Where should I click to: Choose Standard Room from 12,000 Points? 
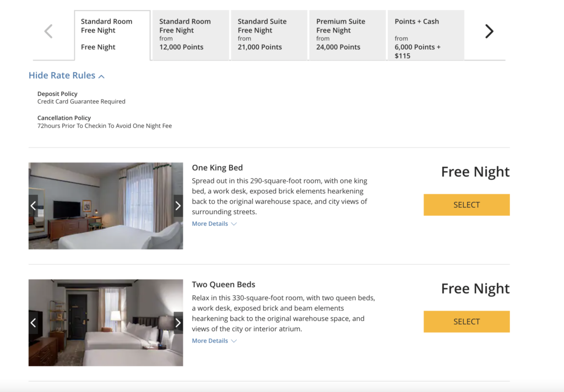pos(190,35)
